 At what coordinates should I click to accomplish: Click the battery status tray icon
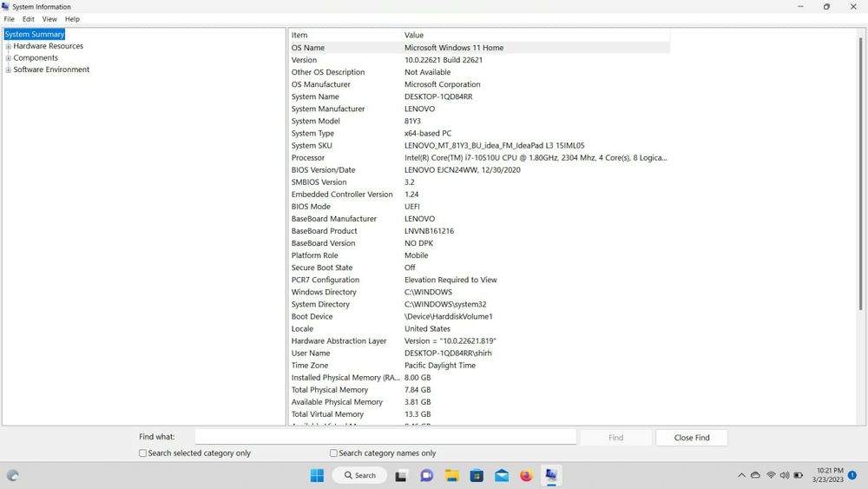coord(799,475)
